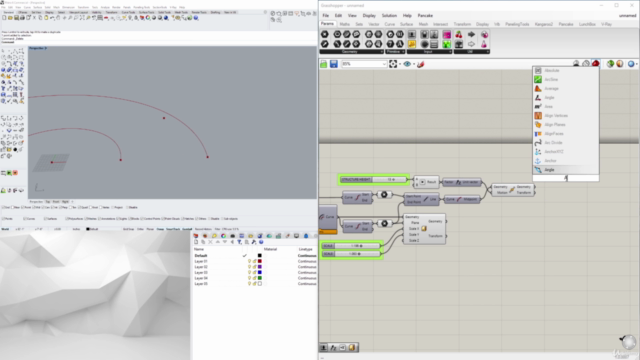
Task: Click the pink flask icon in the Util panel
Action: pos(484,44)
